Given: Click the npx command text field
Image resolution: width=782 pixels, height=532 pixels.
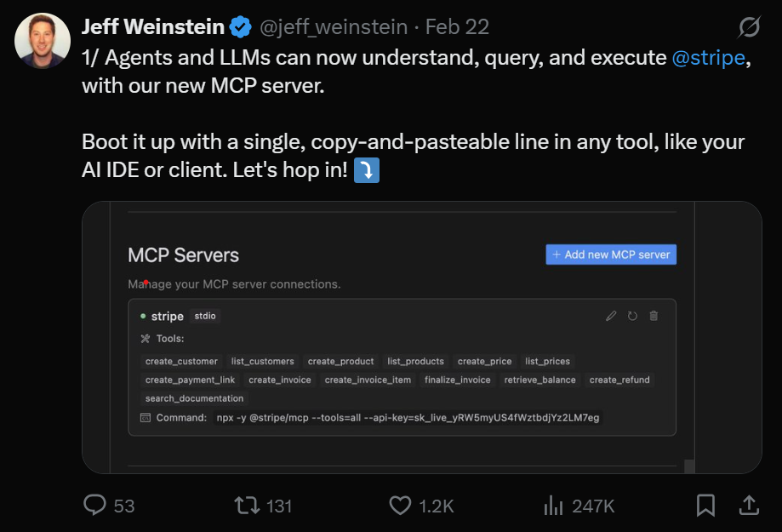Looking at the screenshot, I should pos(408,418).
